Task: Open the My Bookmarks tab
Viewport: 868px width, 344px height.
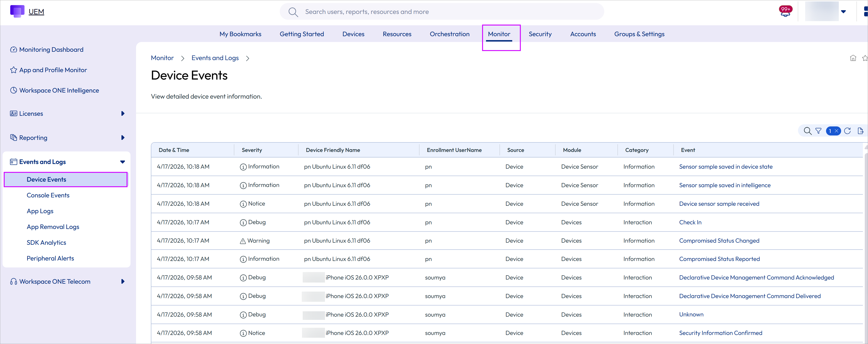Action: (240, 34)
